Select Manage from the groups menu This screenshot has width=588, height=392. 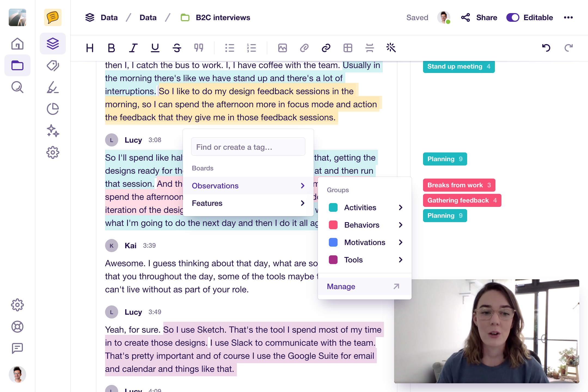341,286
